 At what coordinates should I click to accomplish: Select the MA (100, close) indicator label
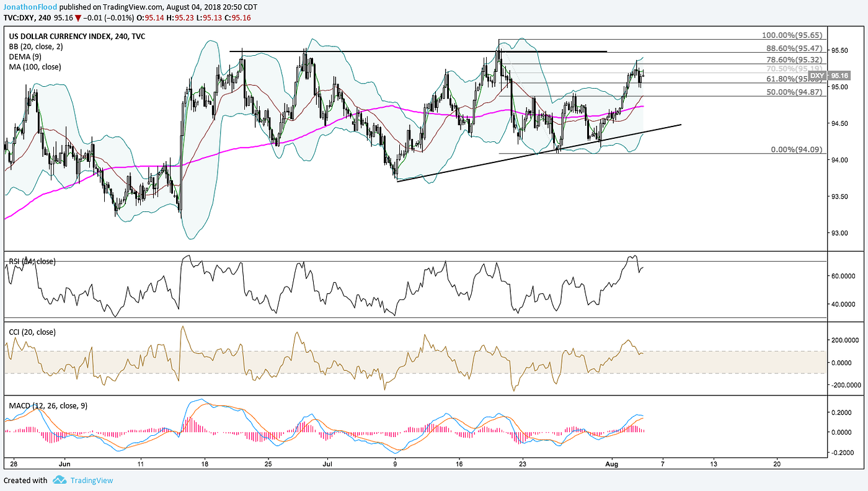pyautogui.click(x=35, y=66)
